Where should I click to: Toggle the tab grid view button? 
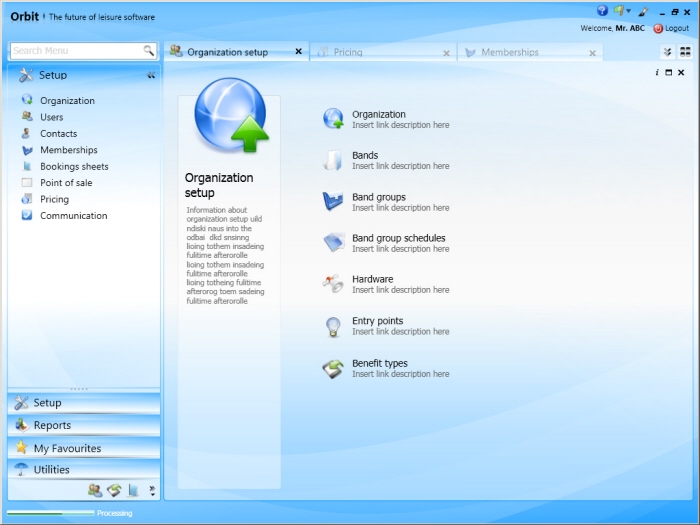pyautogui.click(x=685, y=52)
